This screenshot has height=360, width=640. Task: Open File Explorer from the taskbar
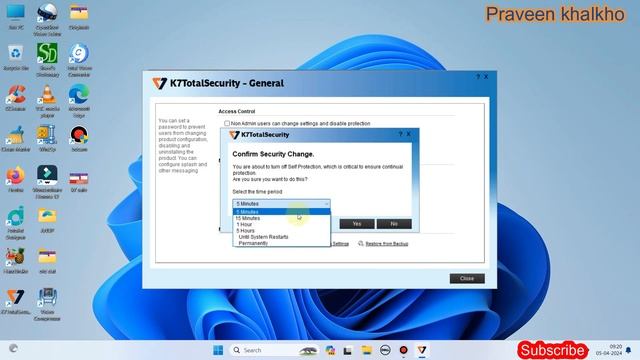click(x=367, y=350)
